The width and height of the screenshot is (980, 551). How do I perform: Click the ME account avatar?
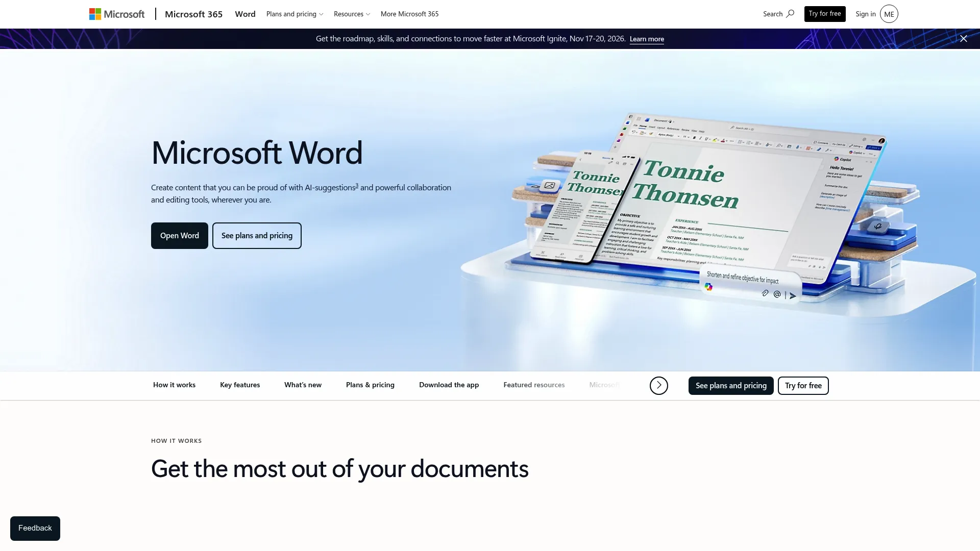point(889,14)
